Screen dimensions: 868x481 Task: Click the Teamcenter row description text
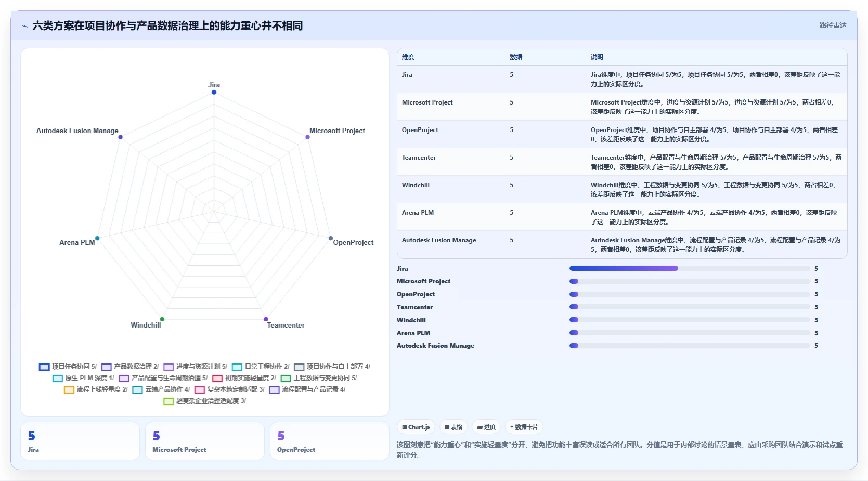(716, 162)
